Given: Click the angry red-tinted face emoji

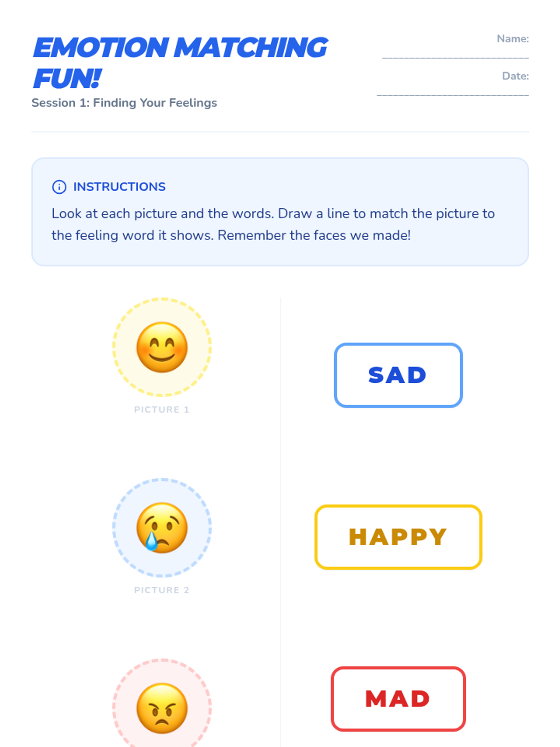Looking at the screenshot, I should (162, 708).
